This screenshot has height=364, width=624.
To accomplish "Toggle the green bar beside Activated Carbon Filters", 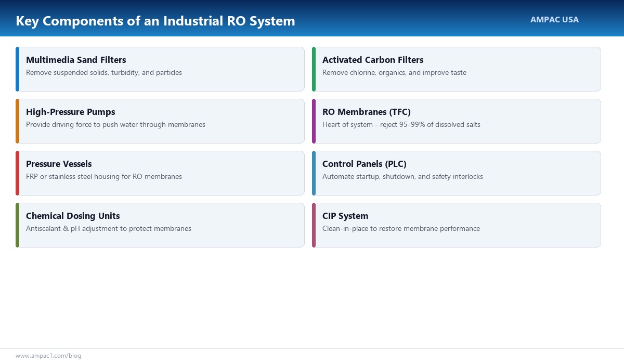I will point(314,69).
